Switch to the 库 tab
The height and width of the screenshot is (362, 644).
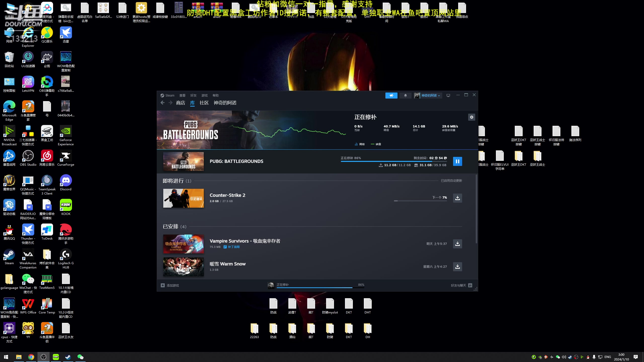192,103
